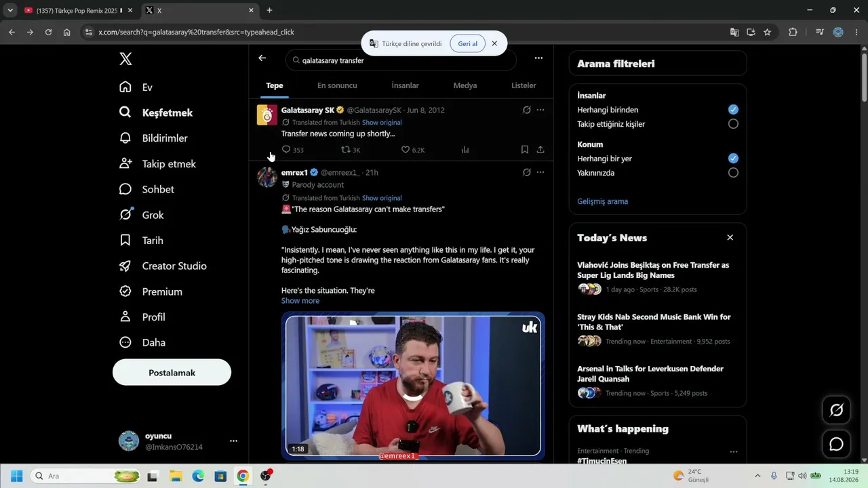Bookmark this page with the star icon

(x=767, y=32)
